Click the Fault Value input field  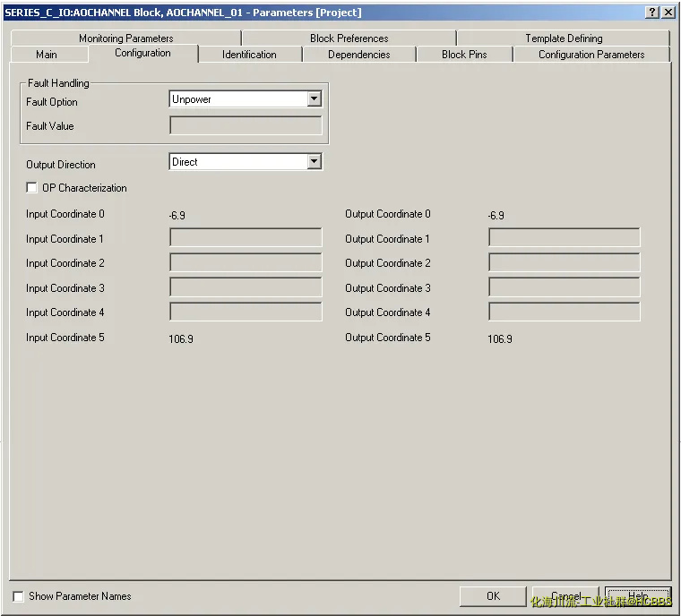coord(246,126)
